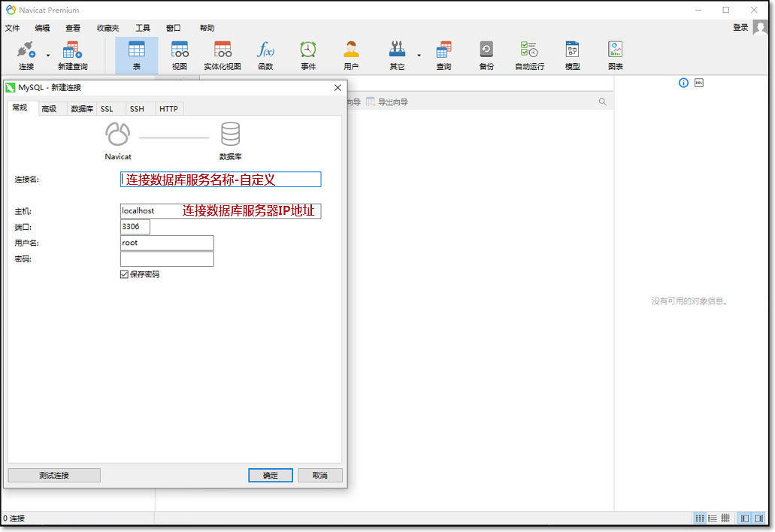Click the 自动运行 (Automation) icon
Image resolution: width=775 pixels, height=532 pixels.
tap(529, 56)
